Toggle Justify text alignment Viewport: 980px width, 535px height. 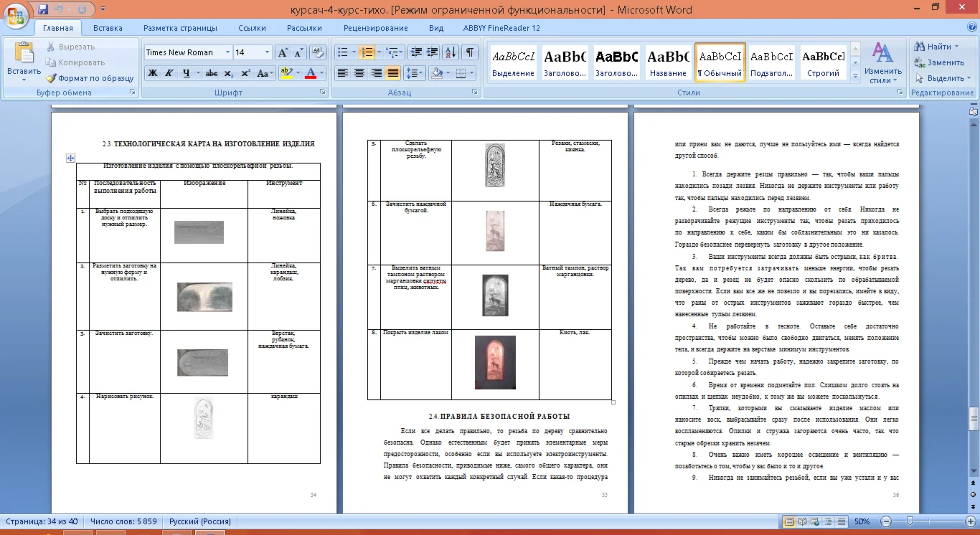(393, 73)
